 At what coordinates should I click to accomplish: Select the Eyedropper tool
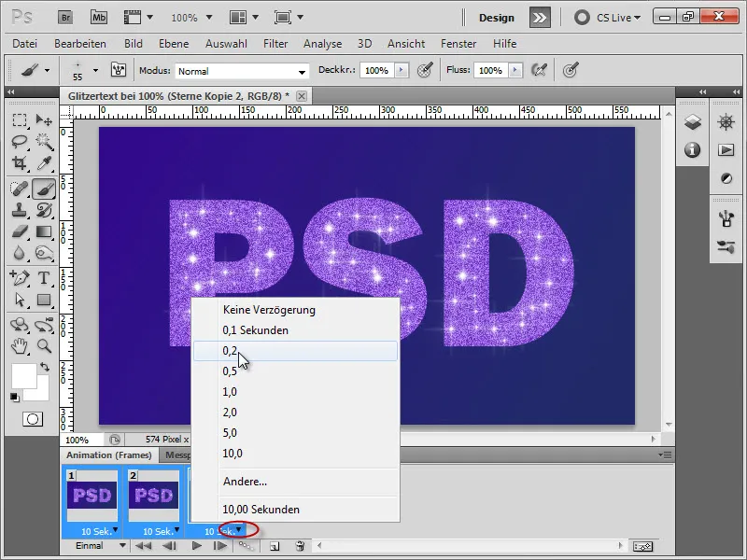[44, 163]
